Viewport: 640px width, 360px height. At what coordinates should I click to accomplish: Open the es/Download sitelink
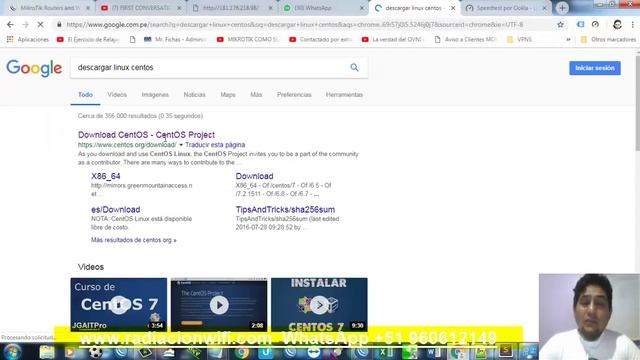(x=116, y=210)
